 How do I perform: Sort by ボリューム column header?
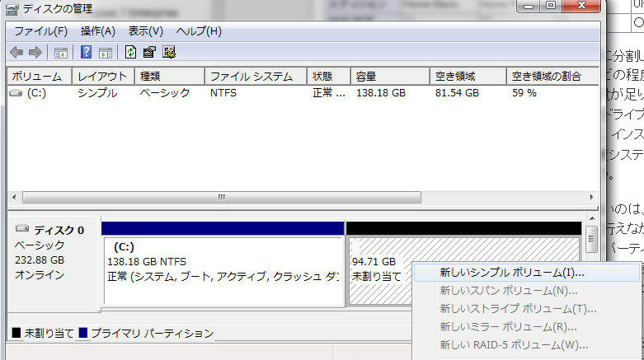click(40, 77)
